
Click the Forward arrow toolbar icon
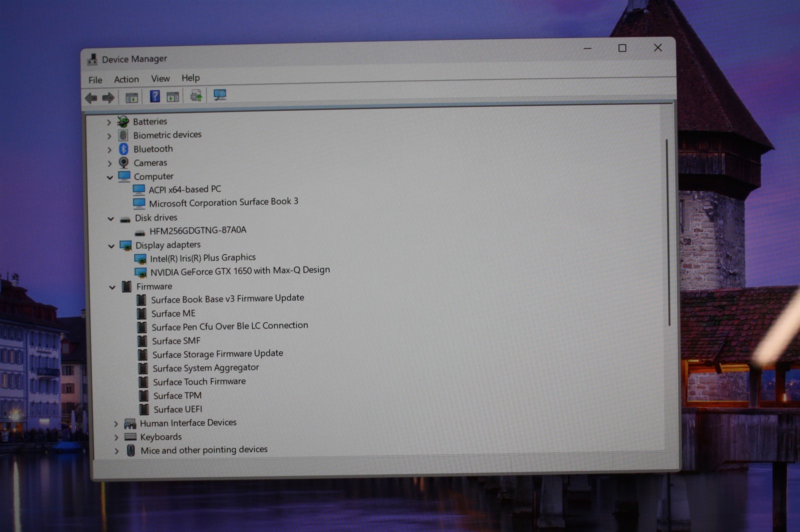point(108,97)
